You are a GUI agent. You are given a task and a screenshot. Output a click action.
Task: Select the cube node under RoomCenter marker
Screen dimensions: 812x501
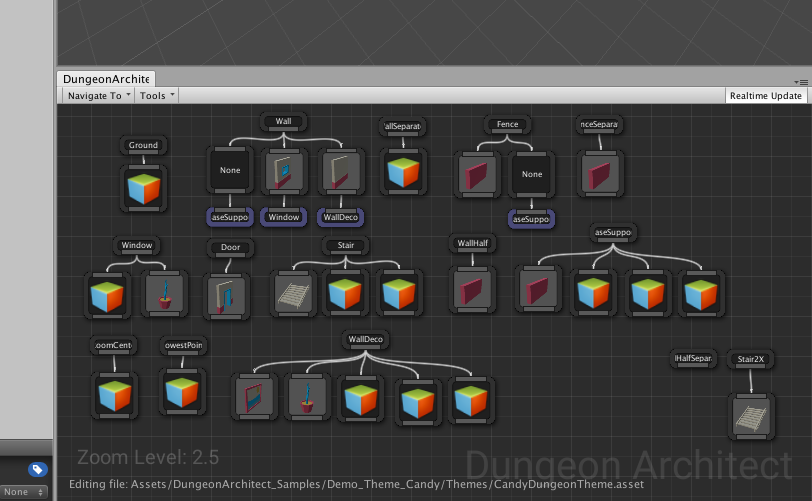[x=114, y=395]
